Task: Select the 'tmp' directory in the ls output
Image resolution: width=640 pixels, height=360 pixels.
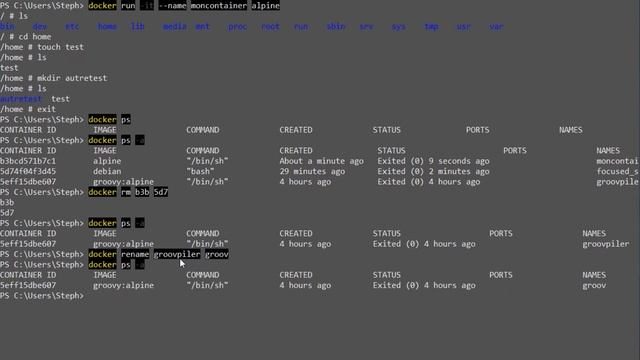Action: tap(431, 27)
